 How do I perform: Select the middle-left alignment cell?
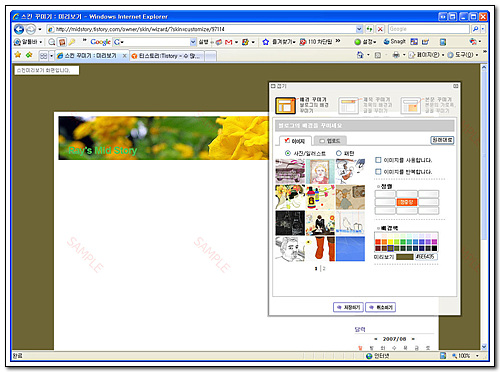[x=385, y=202]
